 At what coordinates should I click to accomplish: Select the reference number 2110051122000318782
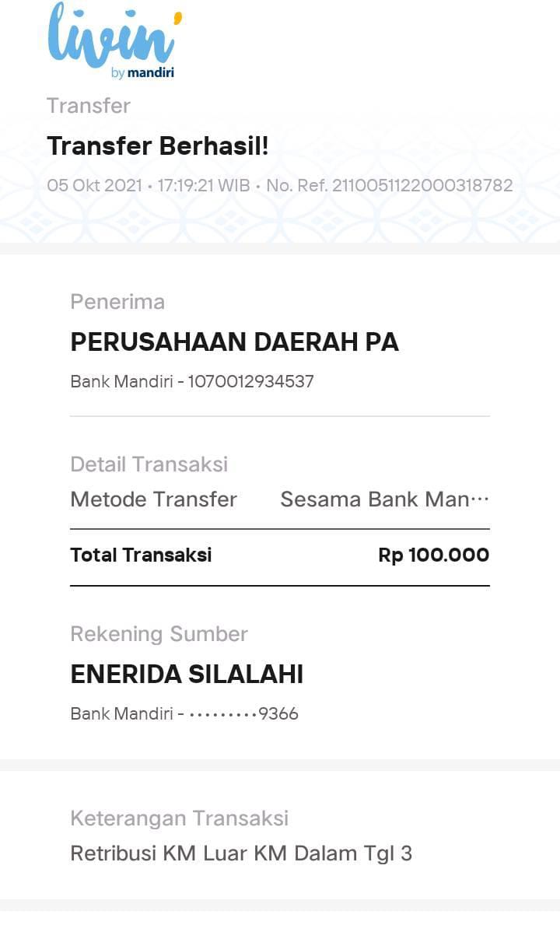point(422,186)
